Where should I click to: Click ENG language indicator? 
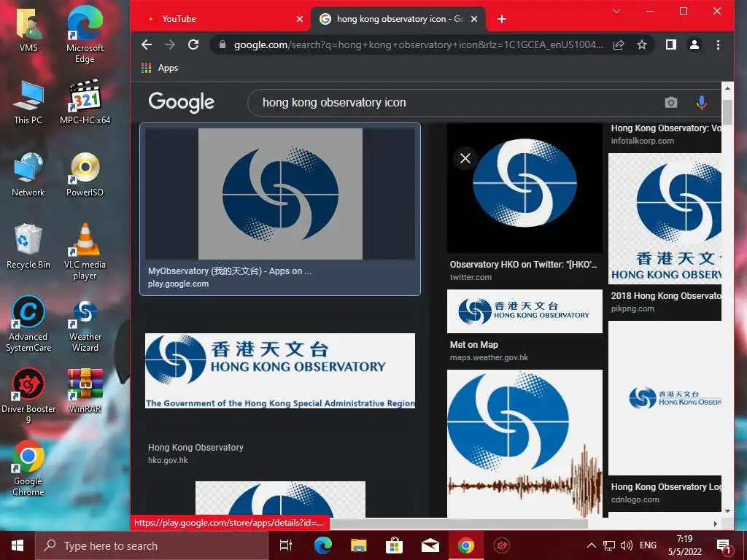pos(648,545)
